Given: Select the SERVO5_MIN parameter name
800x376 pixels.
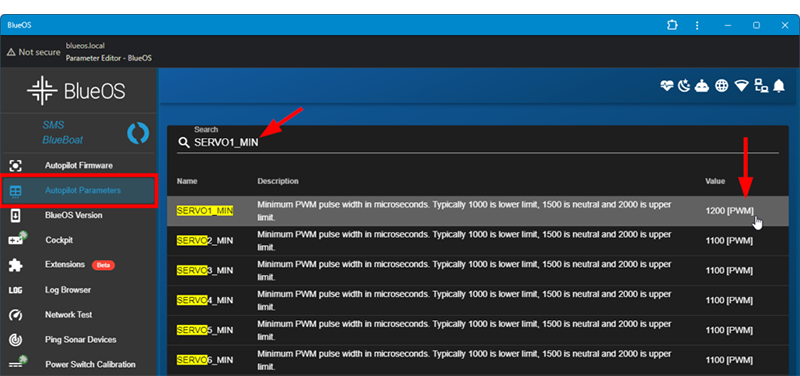Looking at the screenshot, I should click(x=205, y=331).
